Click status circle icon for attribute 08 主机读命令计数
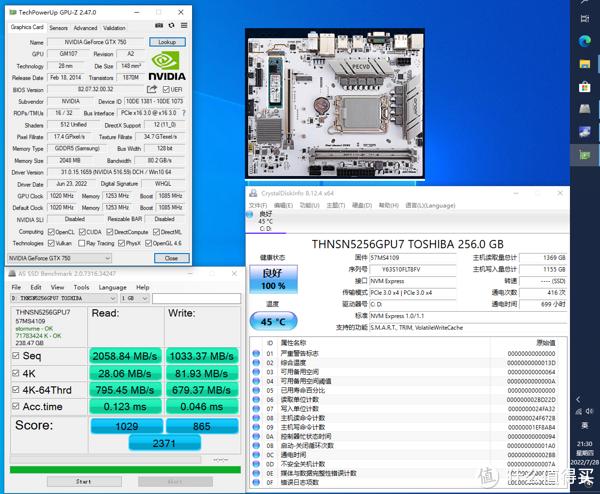The width and height of the screenshot is (600, 494). pyautogui.click(x=256, y=418)
